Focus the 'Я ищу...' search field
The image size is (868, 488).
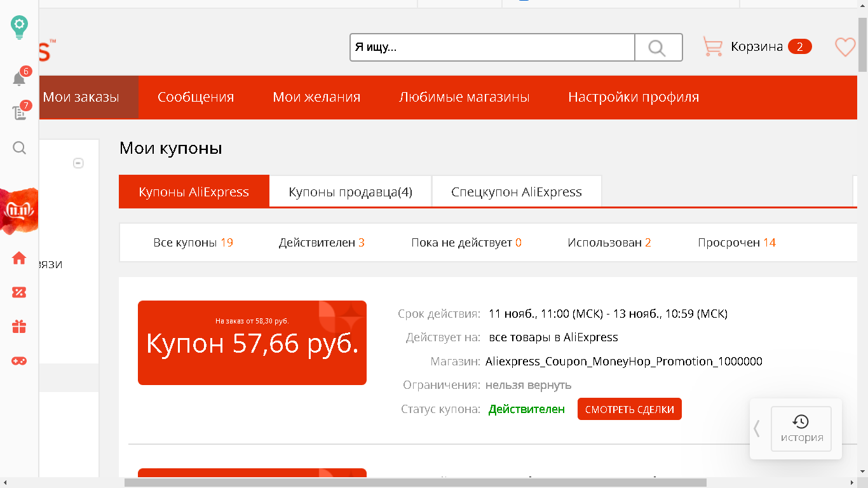[492, 48]
